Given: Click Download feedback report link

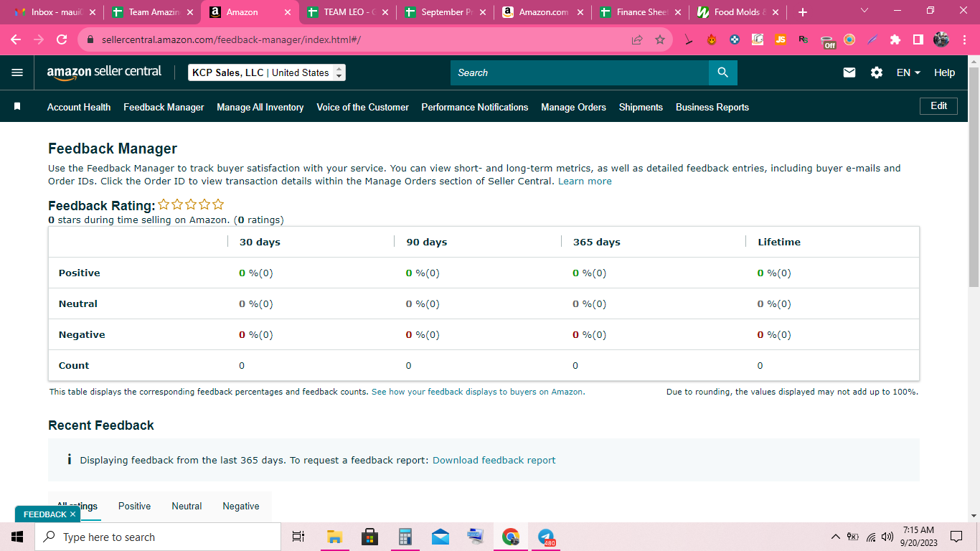Looking at the screenshot, I should (494, 461).
